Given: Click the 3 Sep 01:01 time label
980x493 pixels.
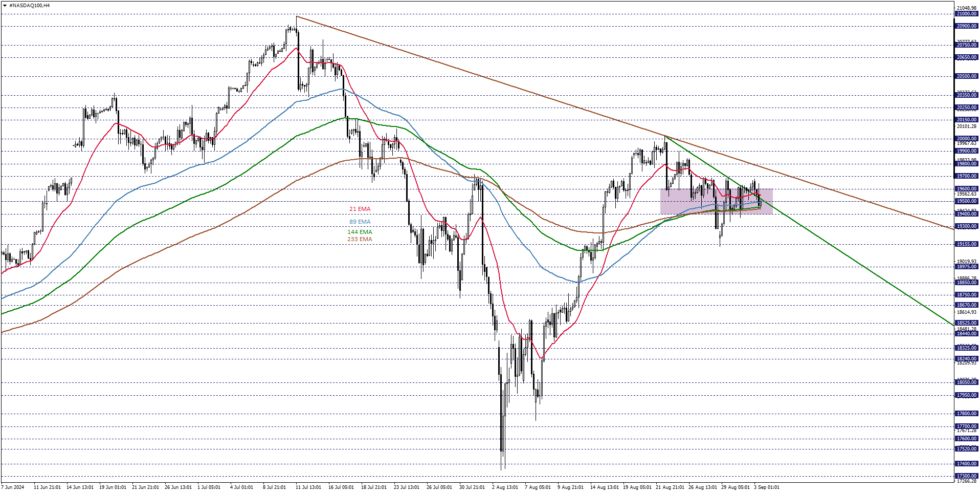Looking at the screenshot, I should 766,487.
